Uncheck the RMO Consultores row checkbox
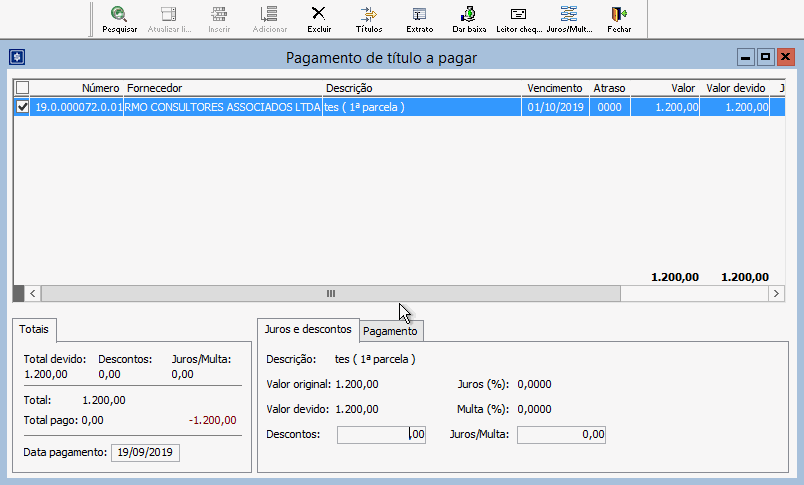The image size is (804, 485). click(23, 107)
